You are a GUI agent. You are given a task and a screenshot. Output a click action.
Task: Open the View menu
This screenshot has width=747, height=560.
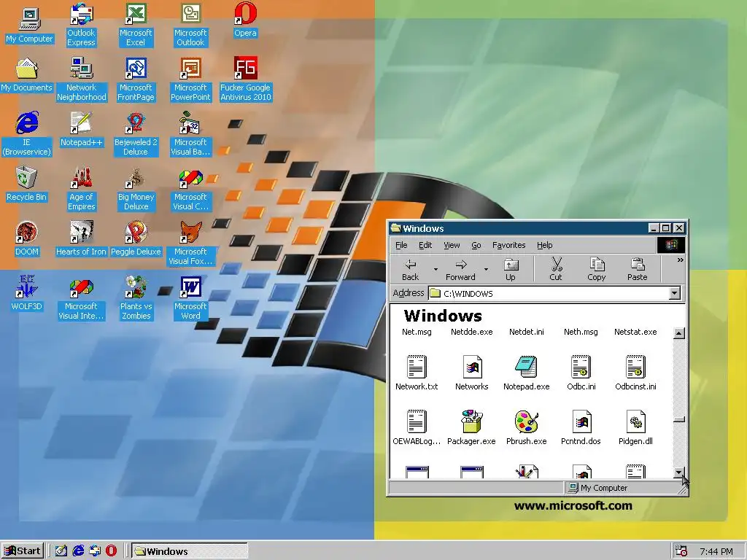point(452,245)
